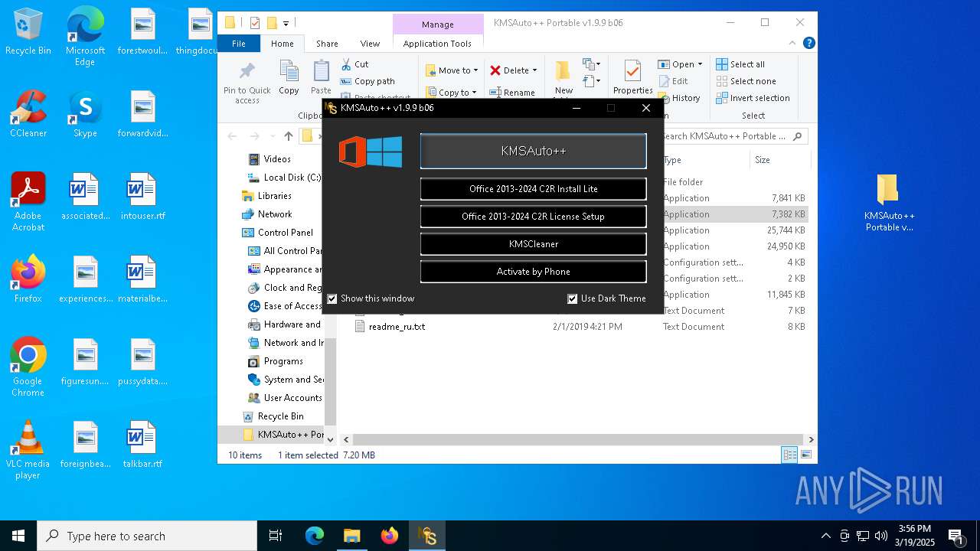
Task: Open Skype desktop shortcut
Action: tap(85, 114)
